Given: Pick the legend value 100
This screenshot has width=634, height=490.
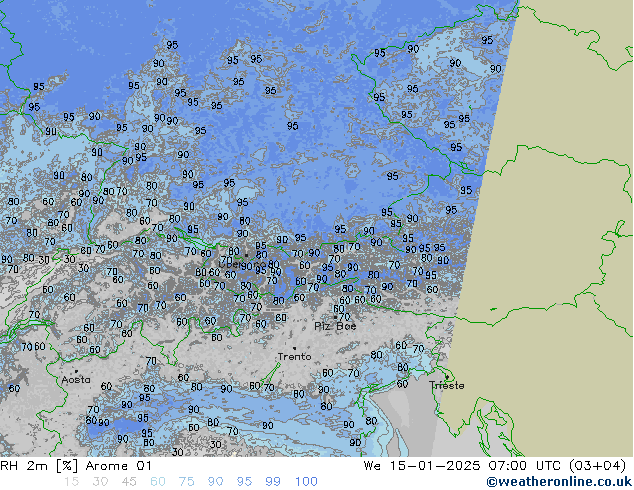Looking at the screenshot, I should point(306,482).
